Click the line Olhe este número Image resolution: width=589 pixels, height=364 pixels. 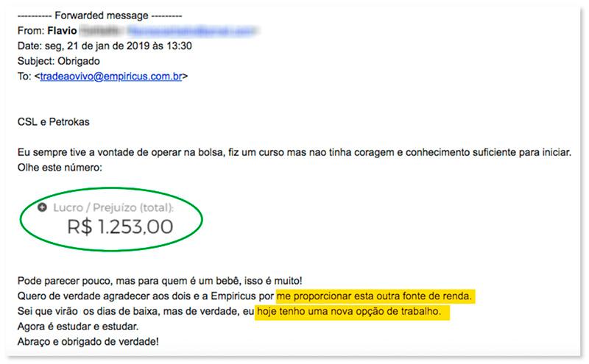(x=60, y=168)
